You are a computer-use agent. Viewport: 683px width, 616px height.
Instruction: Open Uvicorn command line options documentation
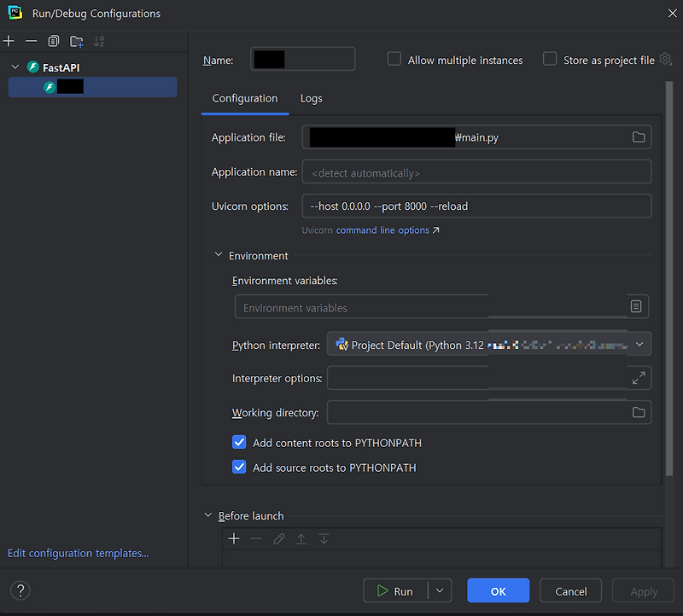coord(382,230)
